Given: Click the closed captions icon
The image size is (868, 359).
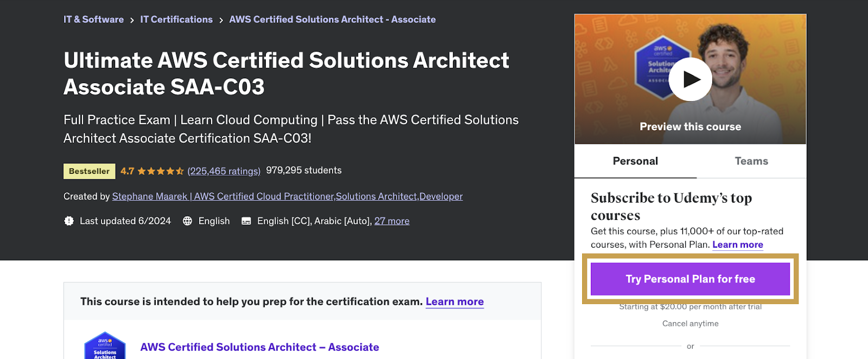Looking at the screenshot, I should [246, 221].
